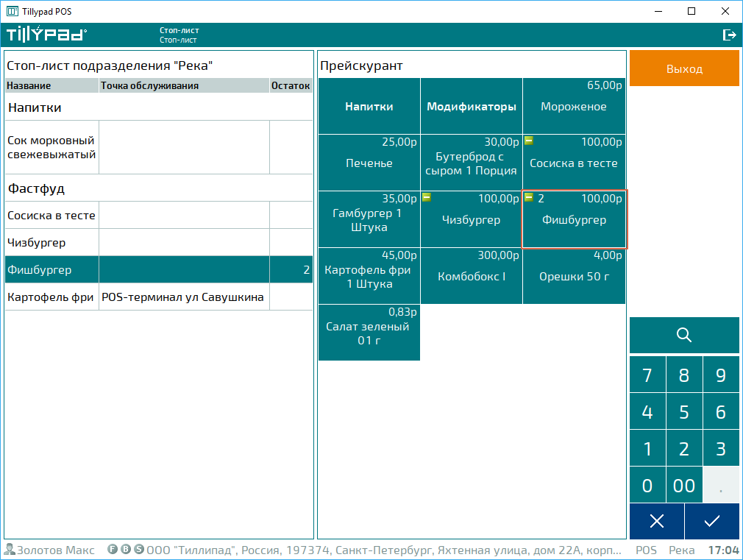
Task: Click green stop-list marker on Сосиска в тесте
Action: coord(528,141)
